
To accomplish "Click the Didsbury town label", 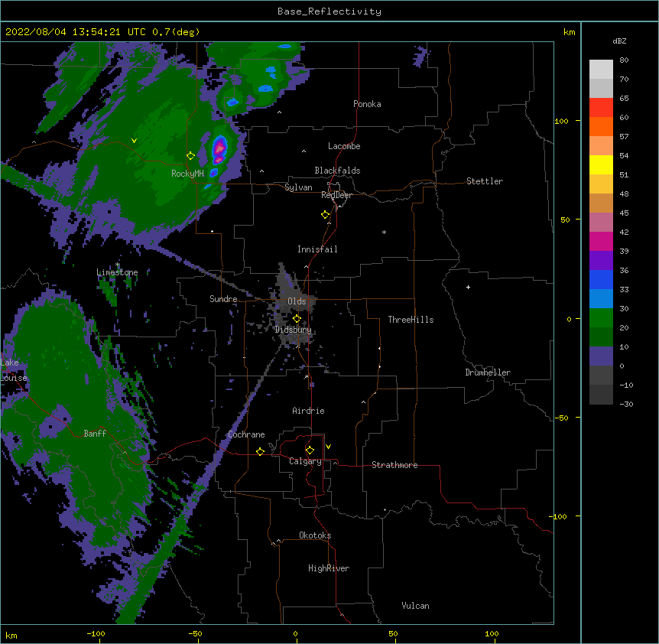I will click(293, 330).
